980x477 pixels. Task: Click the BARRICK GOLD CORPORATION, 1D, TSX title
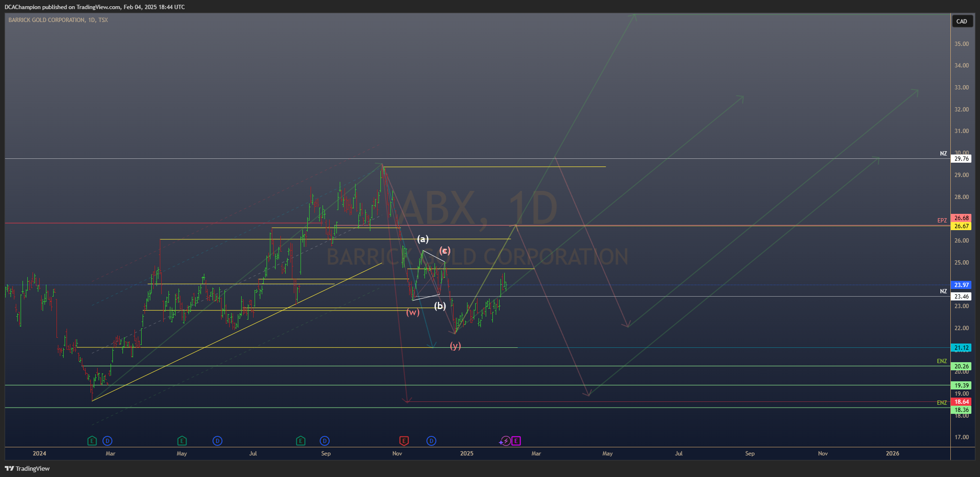tap(58, 20)
